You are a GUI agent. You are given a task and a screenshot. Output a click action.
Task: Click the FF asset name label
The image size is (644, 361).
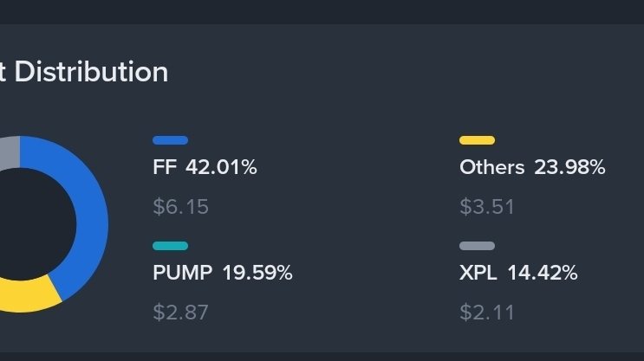[165, 167]
